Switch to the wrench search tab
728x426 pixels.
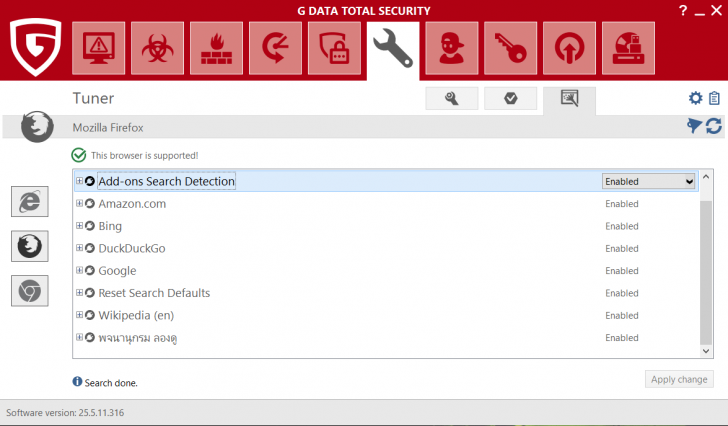click(x=452, y=98)
